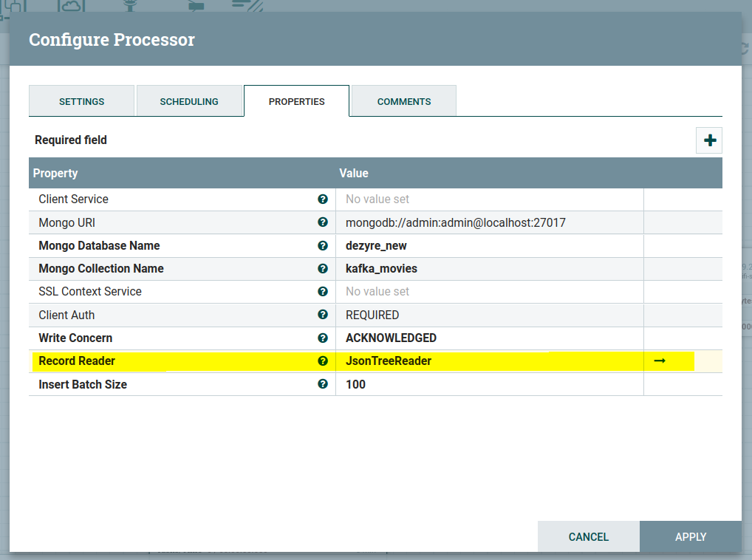Switch to the Settings tab

click(82, 101)
